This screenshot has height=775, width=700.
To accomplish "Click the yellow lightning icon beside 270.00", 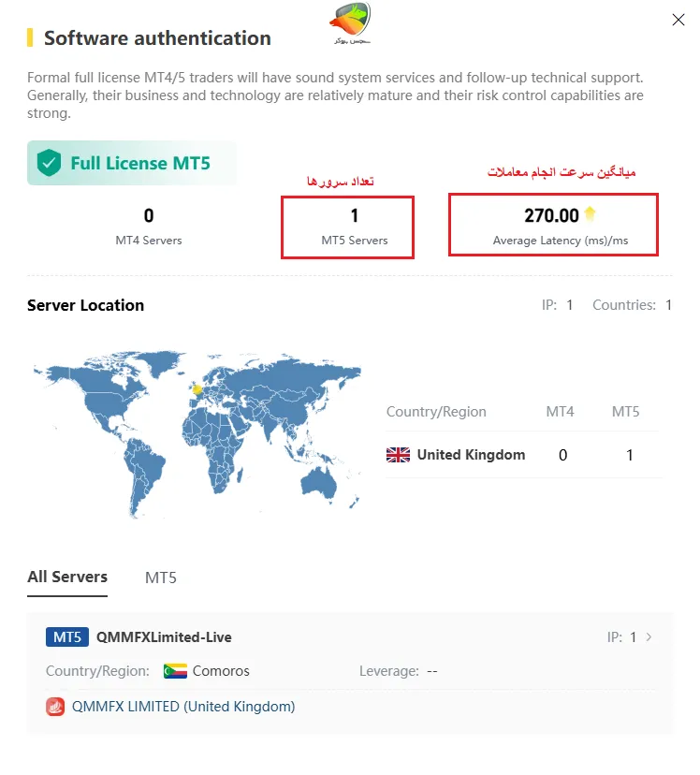I will pos(589,214).
